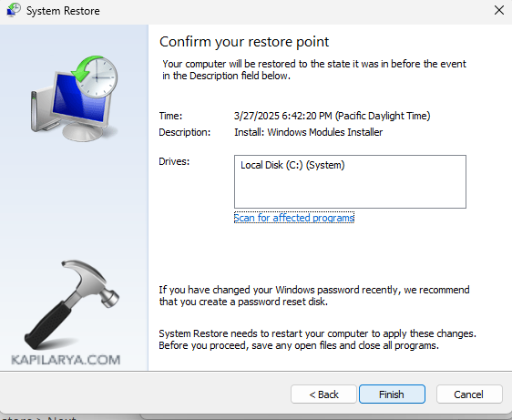The width and height of the screenshot is (512, 420).
Task: Click the Finish button
Action: pos(392,394)
